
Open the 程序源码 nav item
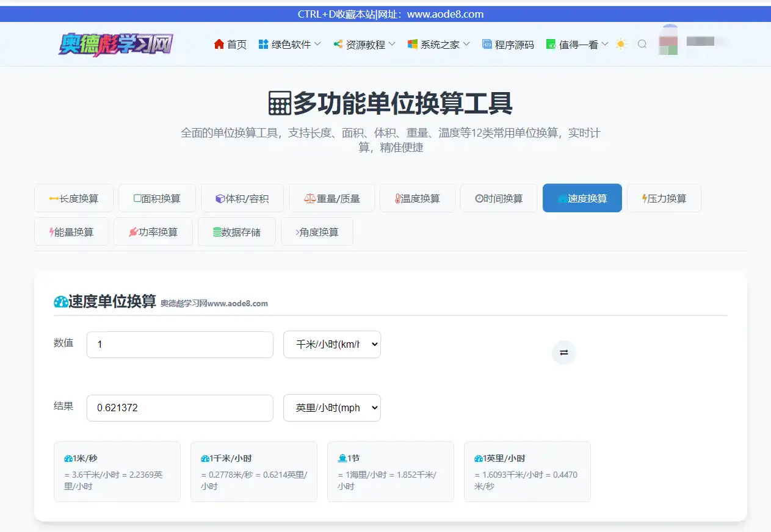click(x=508, y=45)
